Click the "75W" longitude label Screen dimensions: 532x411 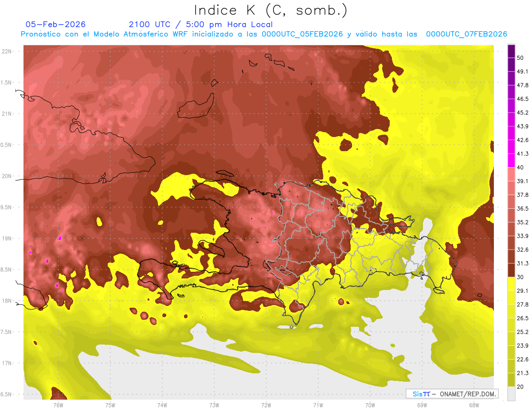[110, 405]
